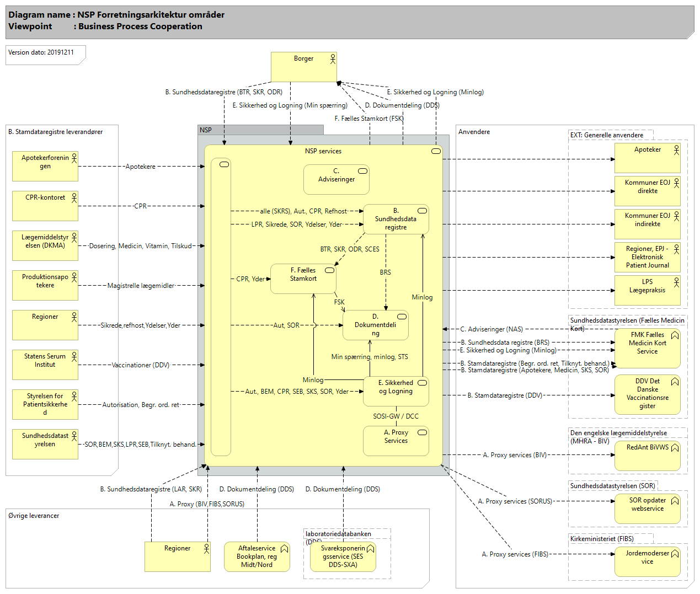The width and height of the screenshot is (700, 594).
Task: Click the CPR flow label from CPR-kontoret
Action: (141, 206)
